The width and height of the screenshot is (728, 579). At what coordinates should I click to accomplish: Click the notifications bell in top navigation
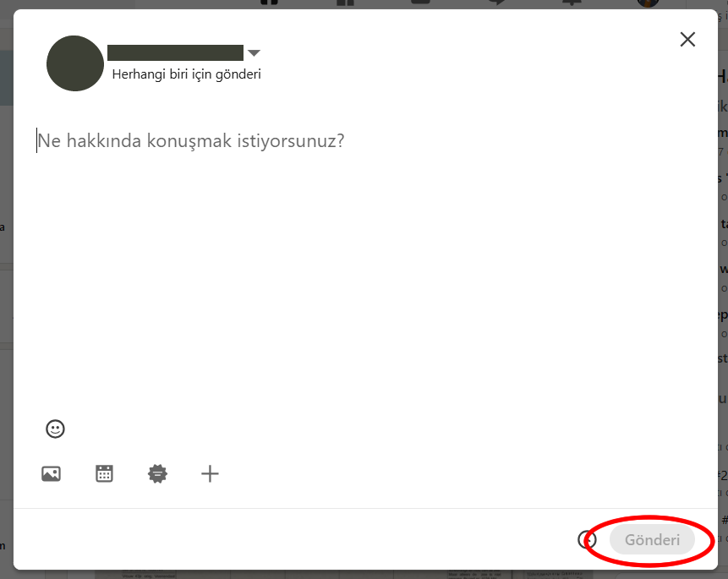[572, 3]
